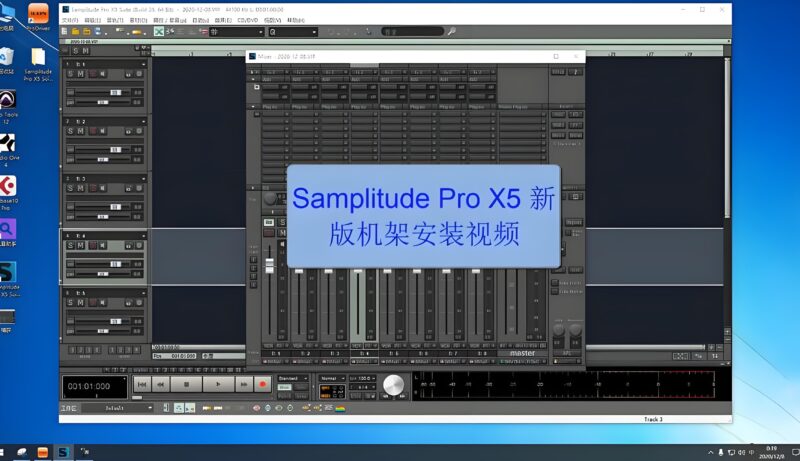Screen dimensions: 800x461
Task: Click the master channel label in the Mixer
Action: click(522, 353)
